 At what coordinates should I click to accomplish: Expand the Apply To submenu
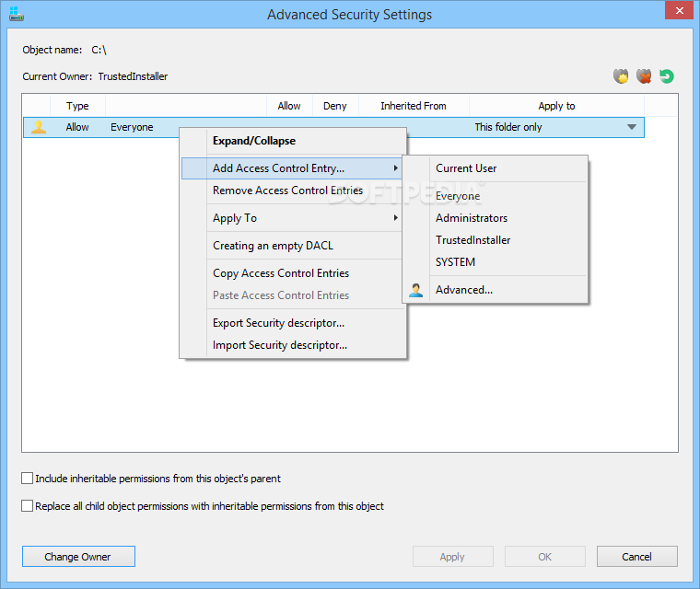coord(292,218)
